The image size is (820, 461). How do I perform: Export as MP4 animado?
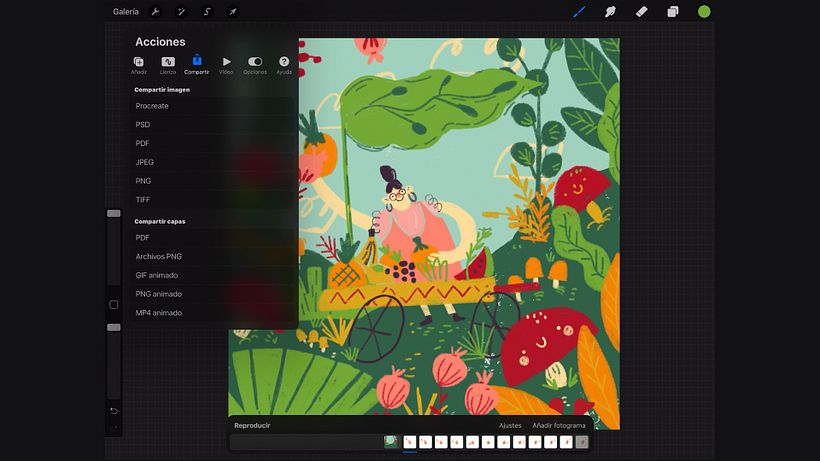tap(212, 313)
